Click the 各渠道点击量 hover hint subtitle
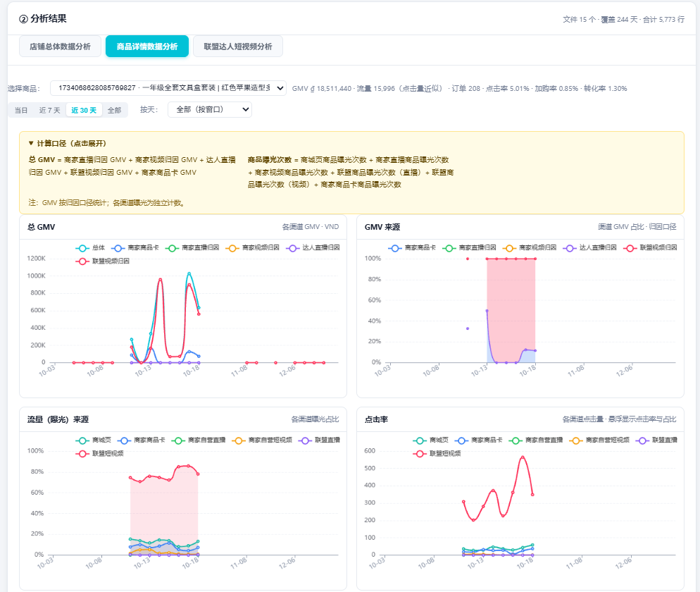700x592 pixels. click(619, 419)
